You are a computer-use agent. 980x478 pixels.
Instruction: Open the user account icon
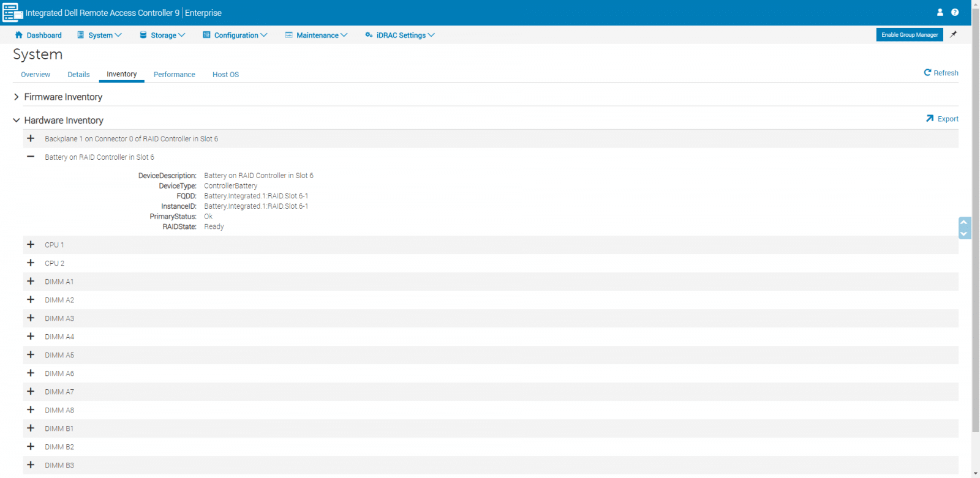940,12
